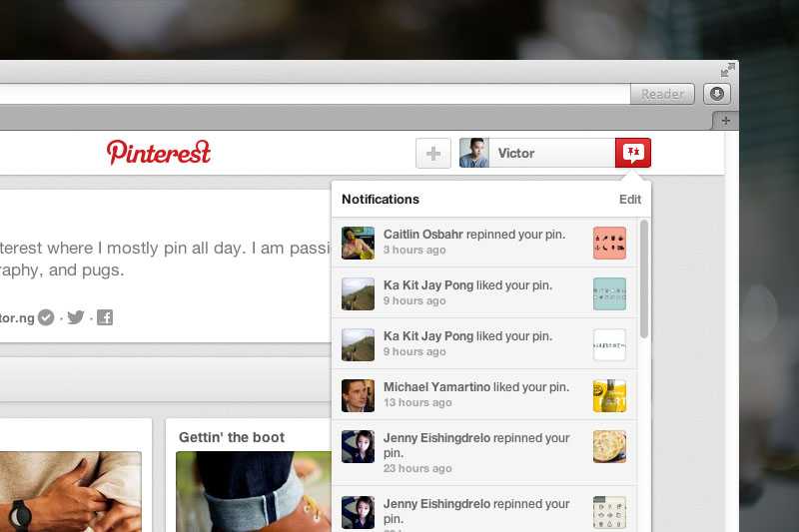Click the notifications panel scrollbar

(644, 279)
